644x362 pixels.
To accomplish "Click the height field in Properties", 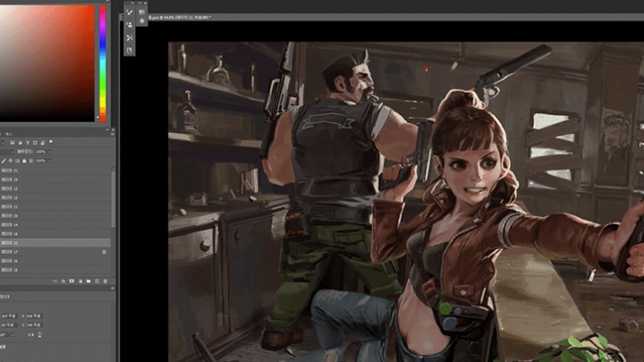I will [9, 325].
